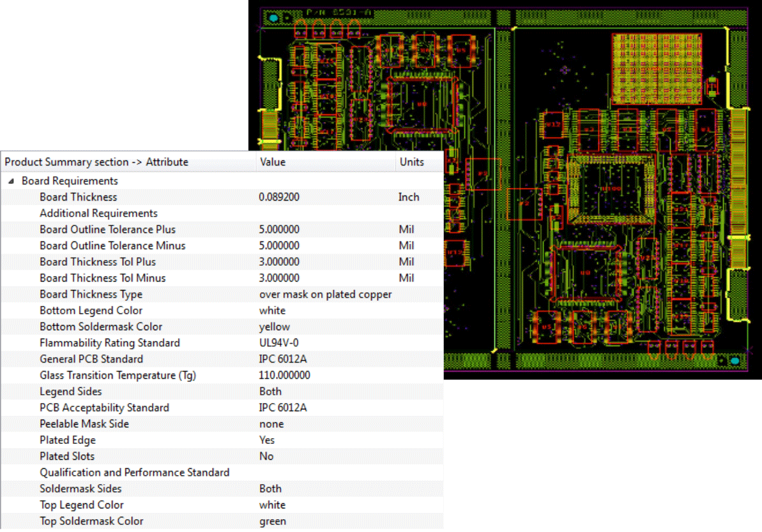Viewport: 762px width, 532px height.
Task: Toggle the Plated Slots No value
Action: tap(266, 457)
